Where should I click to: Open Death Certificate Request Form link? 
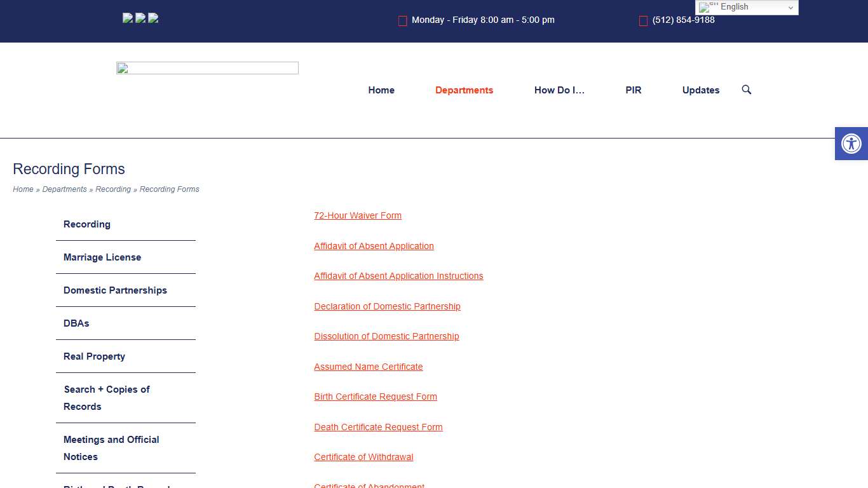click(378, 427)
